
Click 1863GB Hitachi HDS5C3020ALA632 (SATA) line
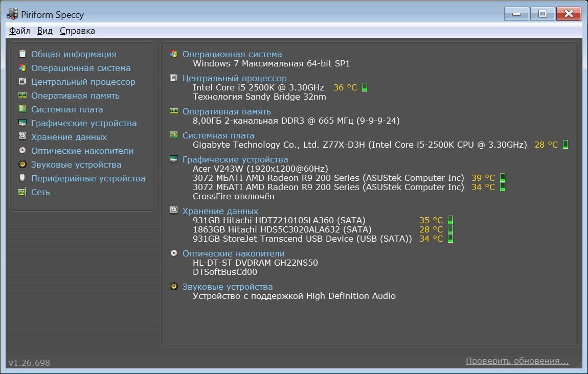pos(282,229)
